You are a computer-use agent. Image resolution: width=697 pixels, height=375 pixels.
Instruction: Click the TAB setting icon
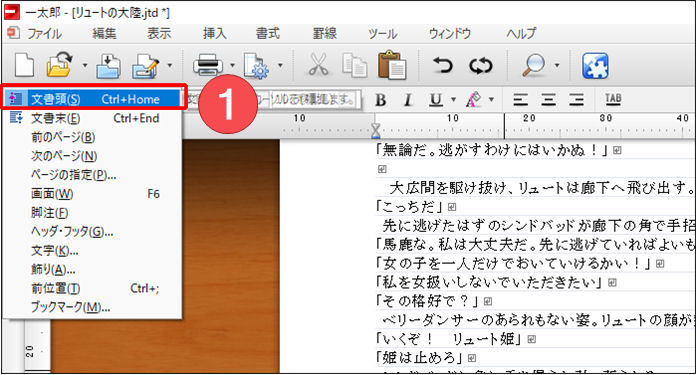point(613,99)
